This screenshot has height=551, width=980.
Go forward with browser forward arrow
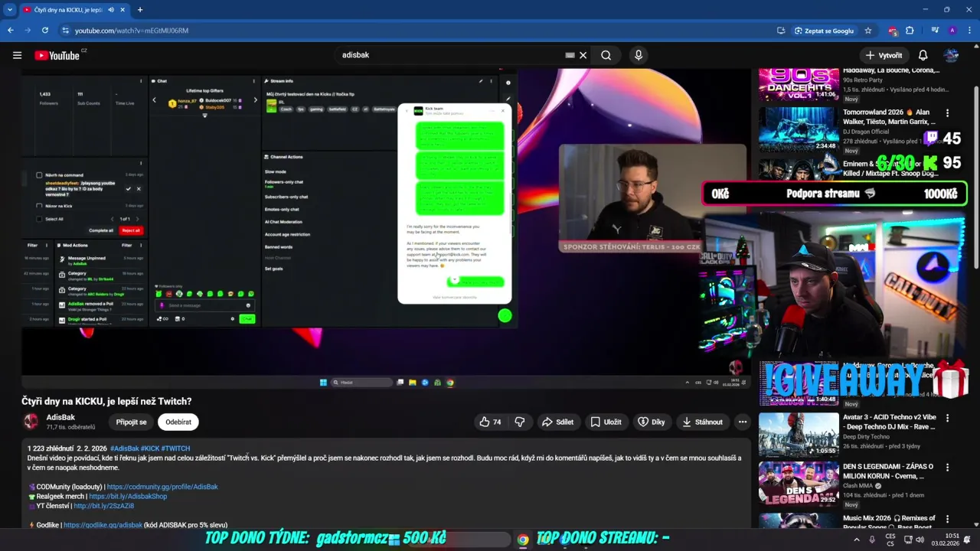tap(28, 31)
